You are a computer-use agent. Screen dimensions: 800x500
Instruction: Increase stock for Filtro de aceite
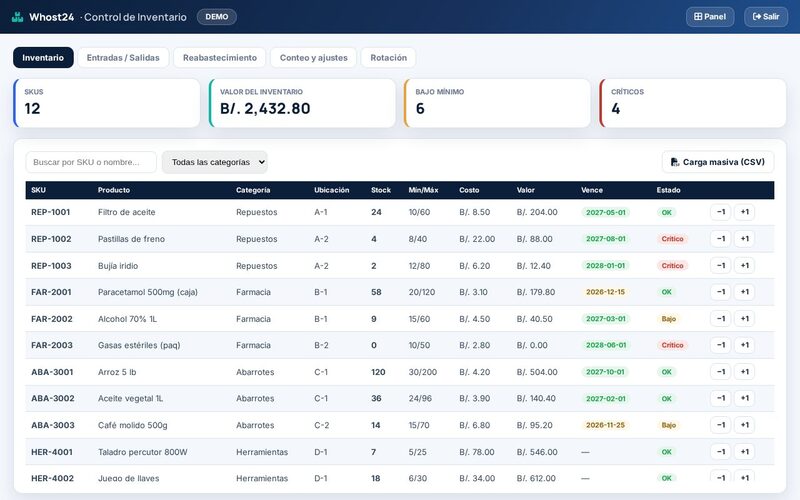[744, 212]
